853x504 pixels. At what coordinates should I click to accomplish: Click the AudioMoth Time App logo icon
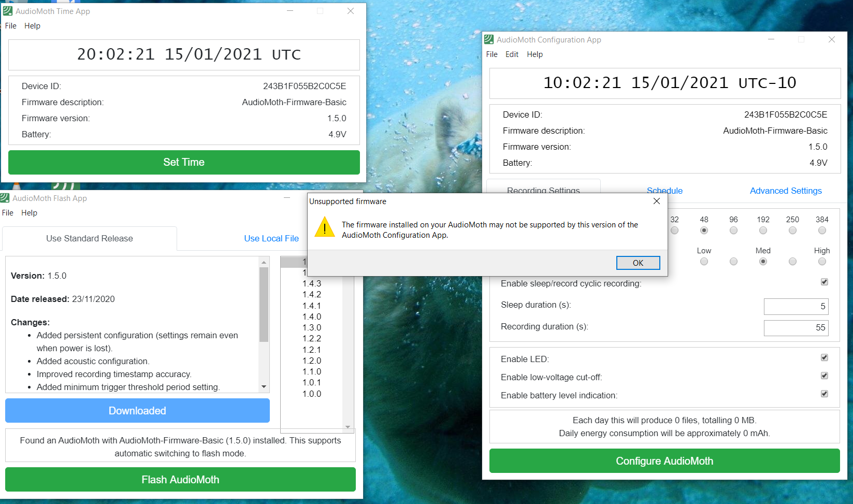click(x=7, y=11)
